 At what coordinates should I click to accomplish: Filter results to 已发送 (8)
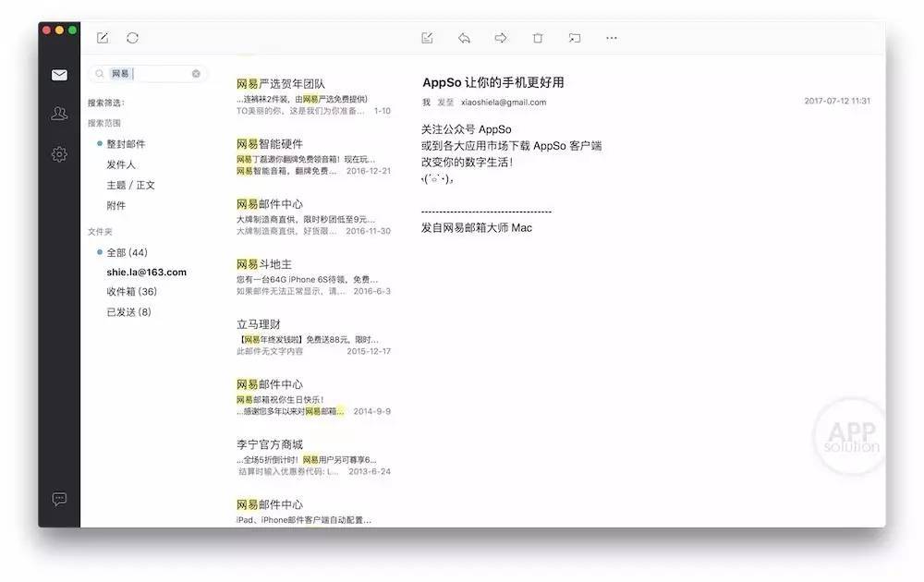tap(128, 312)
